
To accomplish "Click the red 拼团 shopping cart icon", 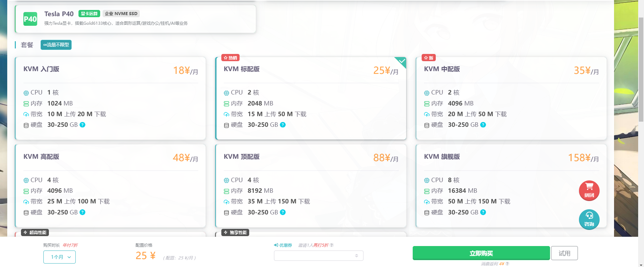I will tap(589, 191).
